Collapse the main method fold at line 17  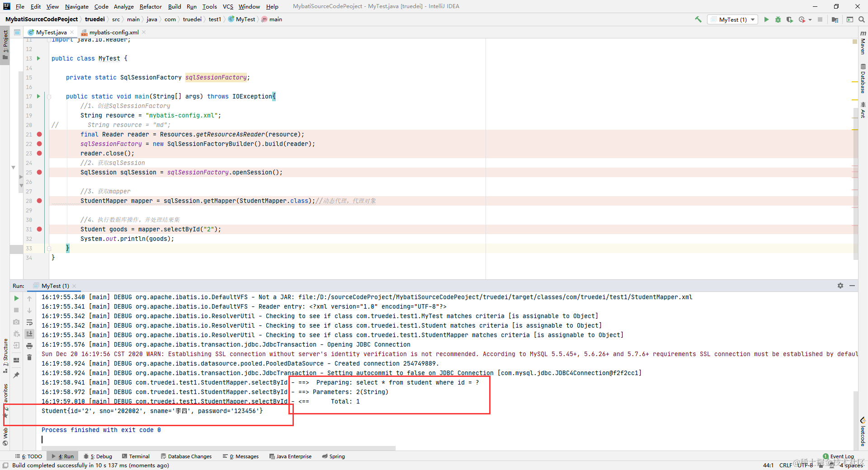[x=49, y=96]
